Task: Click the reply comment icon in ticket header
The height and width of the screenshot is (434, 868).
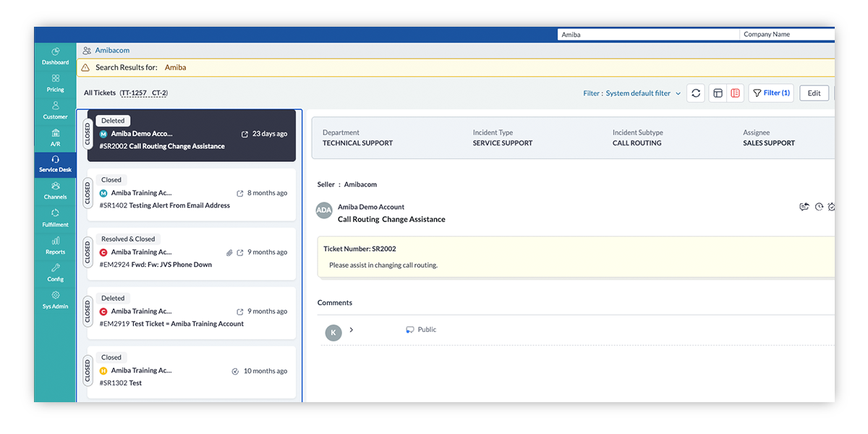Action: pyautogui.click(x=804, y=207)
